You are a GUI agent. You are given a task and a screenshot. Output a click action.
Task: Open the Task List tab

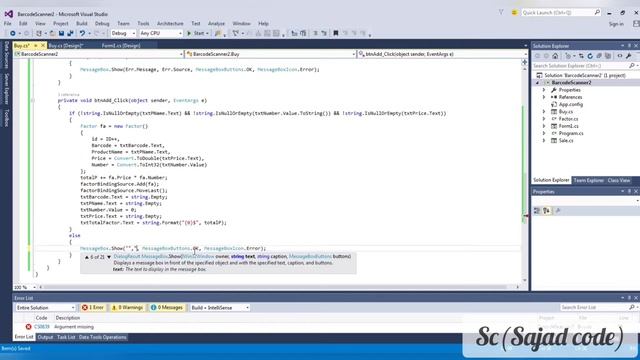pos(66,337)
